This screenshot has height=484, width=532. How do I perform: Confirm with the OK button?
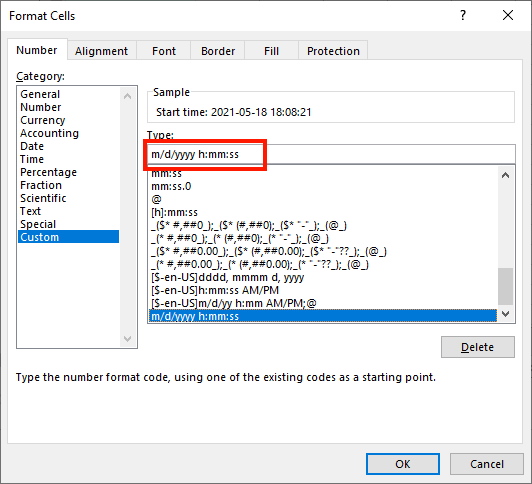[x=403, y=464]
